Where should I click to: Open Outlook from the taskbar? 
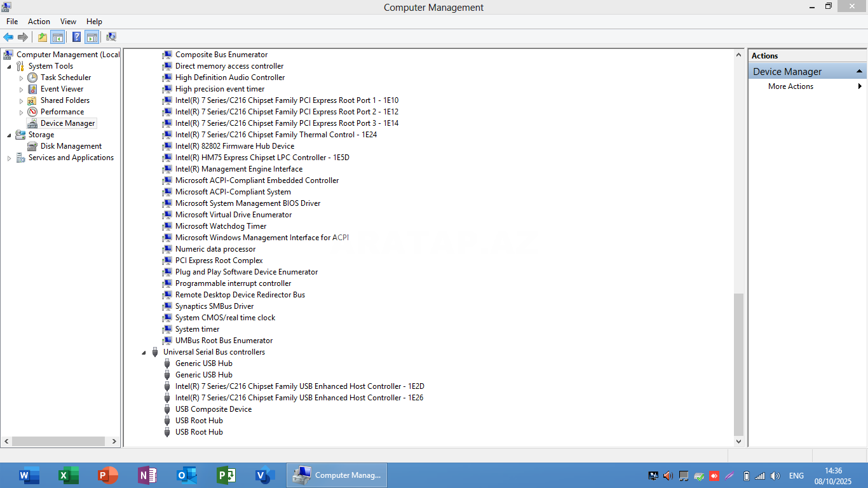click(187, 475)
